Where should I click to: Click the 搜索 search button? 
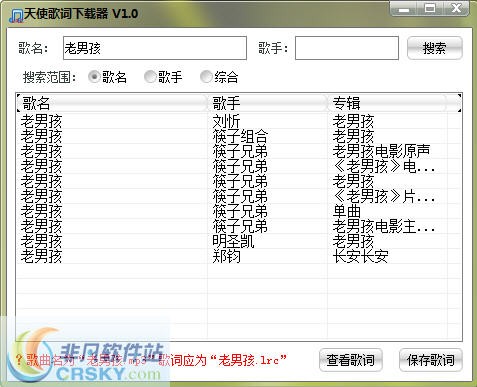pos(434,48)
